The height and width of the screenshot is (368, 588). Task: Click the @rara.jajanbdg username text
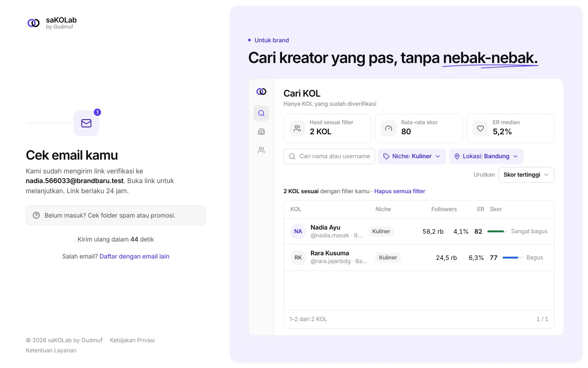[x=331, y=261]
